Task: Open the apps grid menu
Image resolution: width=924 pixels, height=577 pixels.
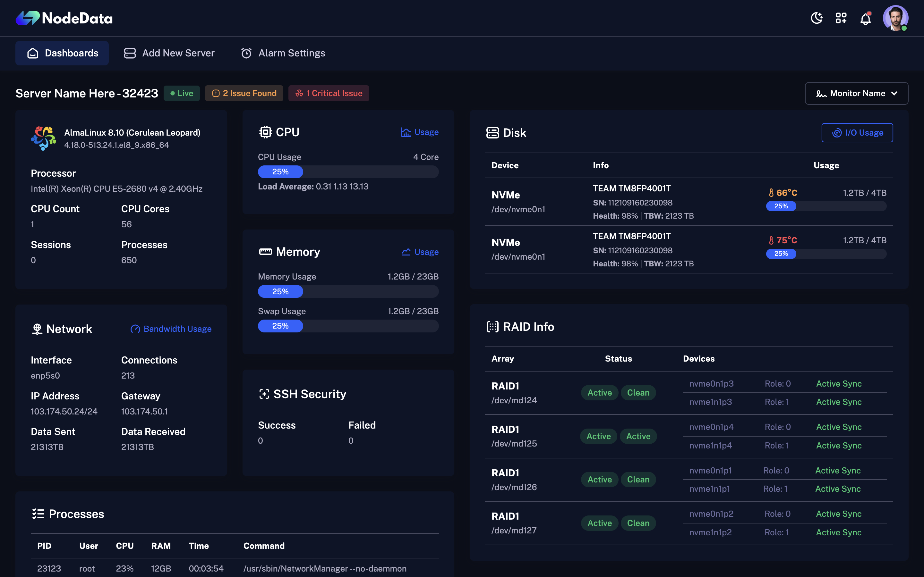Action: coord(841,18)
